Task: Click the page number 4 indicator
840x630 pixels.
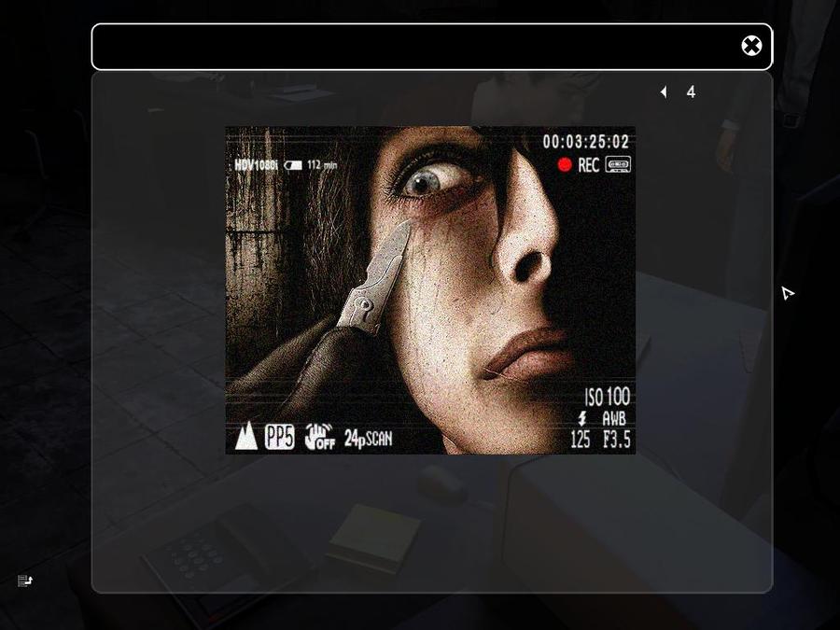Action: point(691,92)
